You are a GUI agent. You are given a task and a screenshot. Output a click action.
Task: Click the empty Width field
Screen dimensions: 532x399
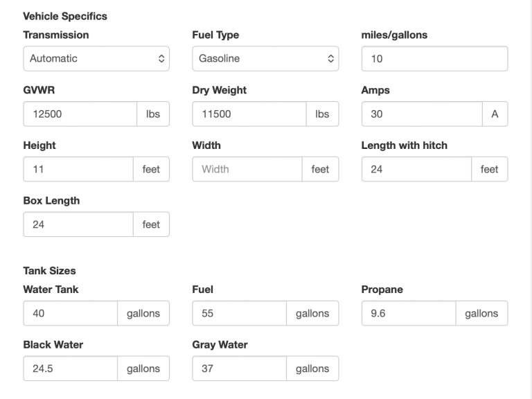click(247, 169)
